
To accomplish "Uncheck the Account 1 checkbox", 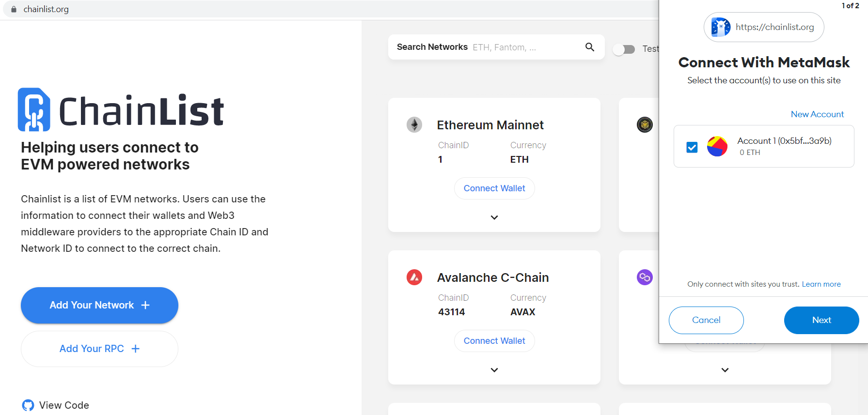I will pyautogui.click(x=692, y=147).
